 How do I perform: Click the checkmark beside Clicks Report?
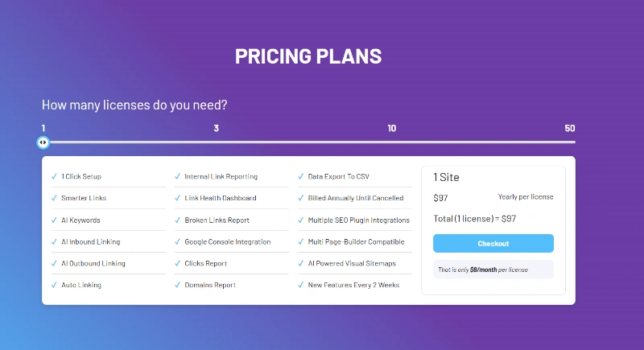click(177, 263)
